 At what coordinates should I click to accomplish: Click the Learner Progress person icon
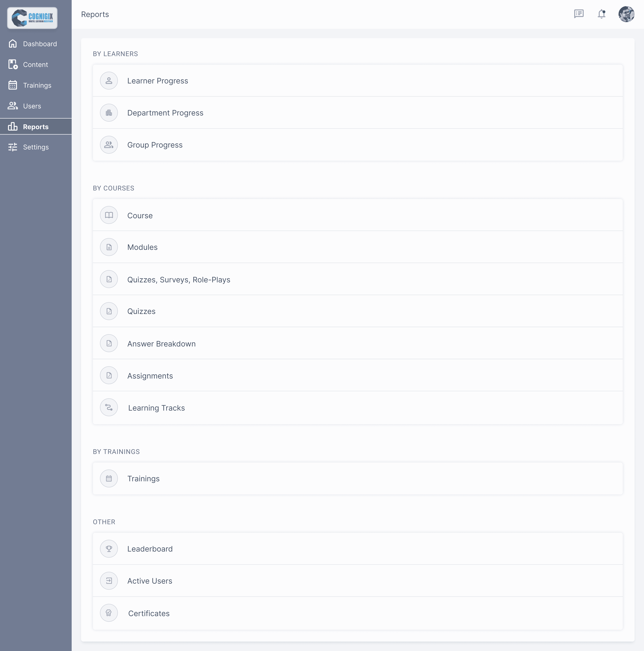[109, 81]
